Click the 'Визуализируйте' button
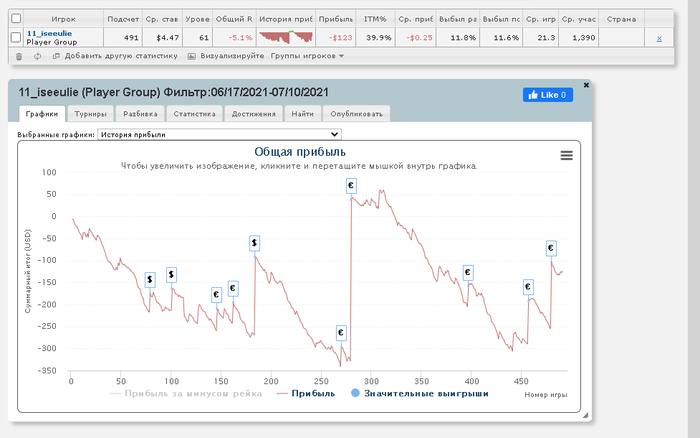Screen dimensions: 700x438 click(232, 56)
